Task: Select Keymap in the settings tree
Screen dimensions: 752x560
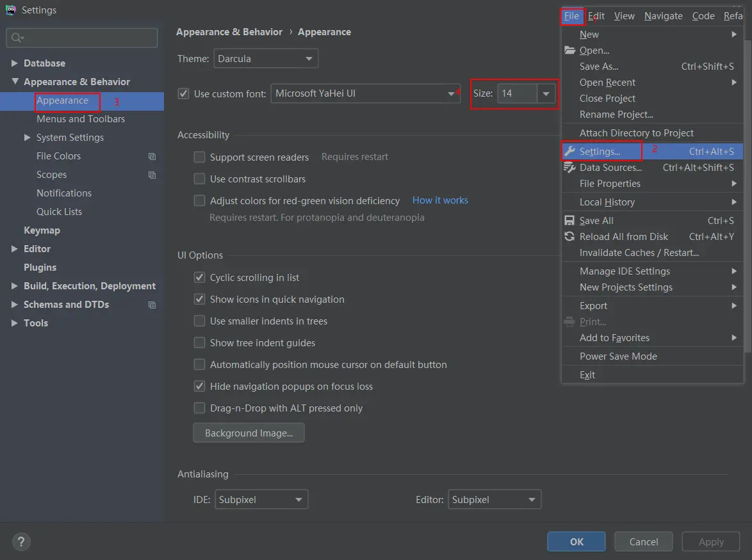Action: click(x=42, y=230)
